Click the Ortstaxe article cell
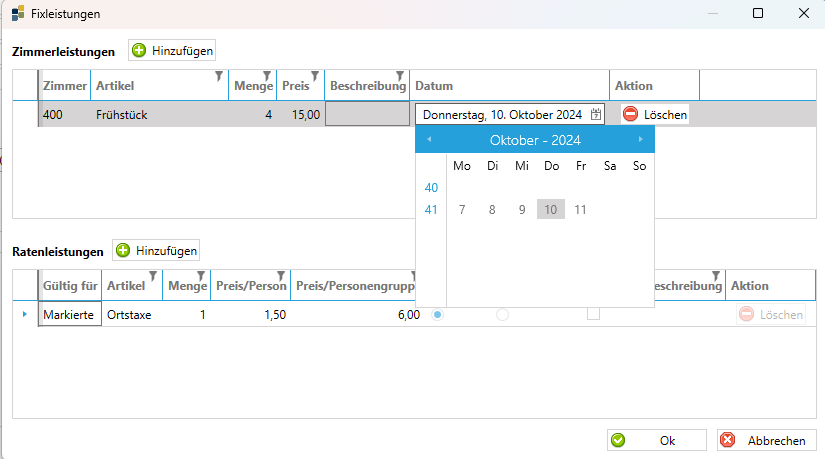The height and width of the screenshot is (459, 825). [132, 314]
